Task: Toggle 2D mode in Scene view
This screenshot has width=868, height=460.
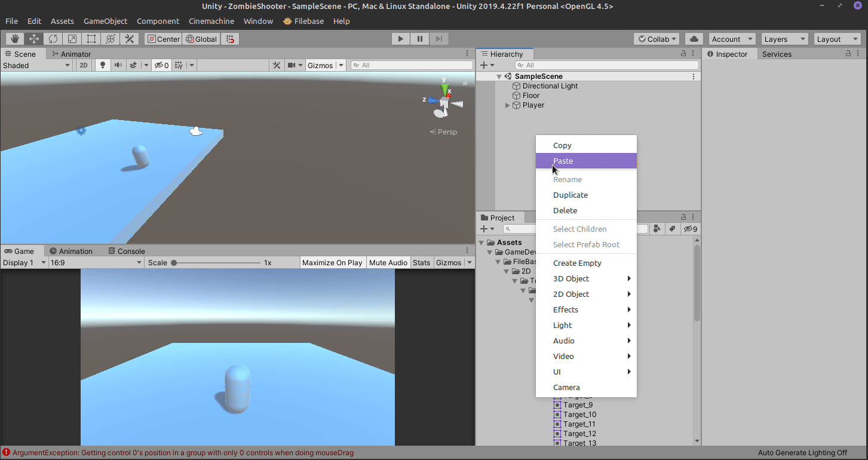Action: [84, 65]
